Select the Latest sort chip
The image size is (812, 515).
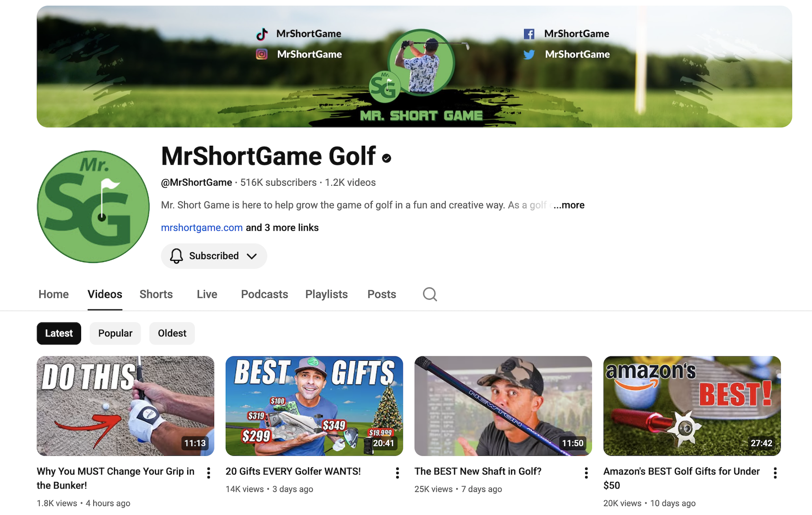click(59, 333)
